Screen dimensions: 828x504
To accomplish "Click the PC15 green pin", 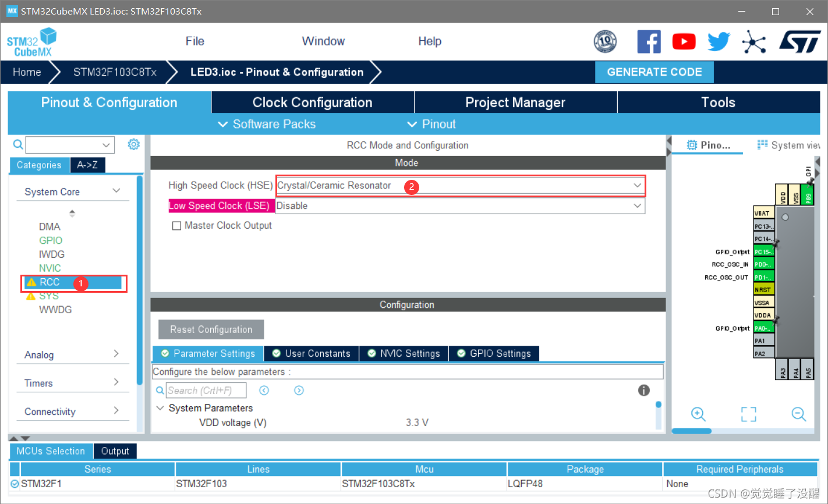I will click(764, 251).
